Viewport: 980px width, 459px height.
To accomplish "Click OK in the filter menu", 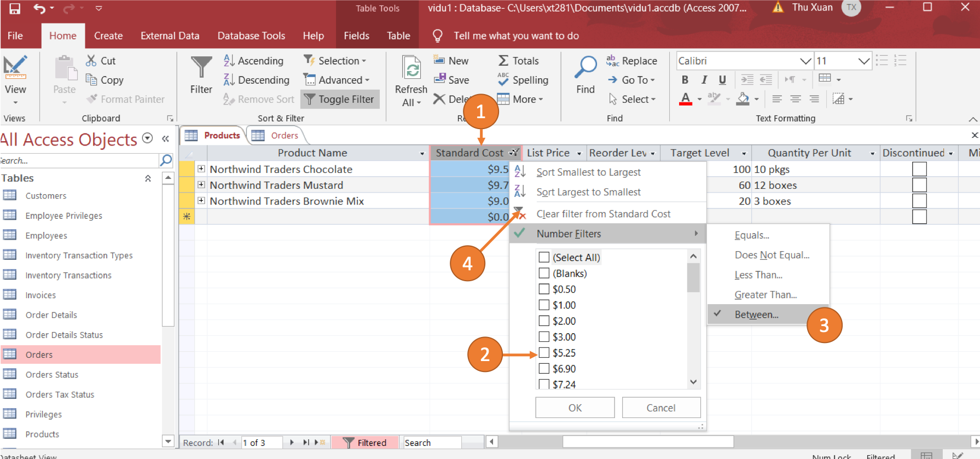I will tap(575, 408).
